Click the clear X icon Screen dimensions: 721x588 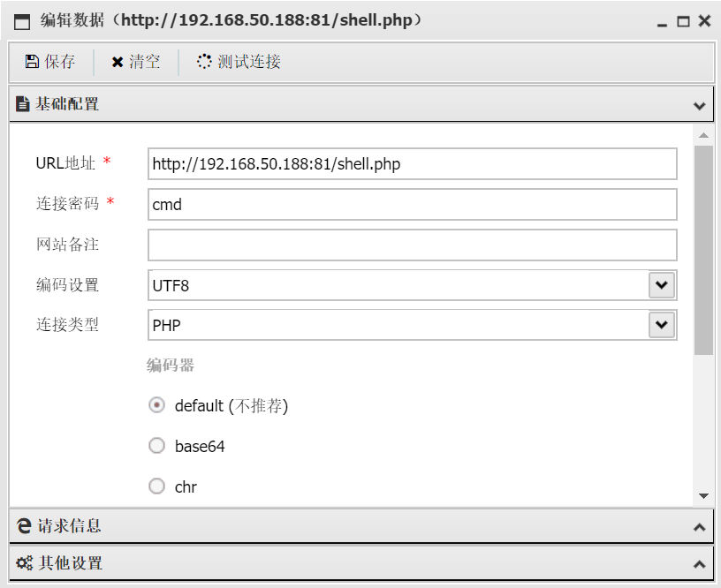coord(118,62)
